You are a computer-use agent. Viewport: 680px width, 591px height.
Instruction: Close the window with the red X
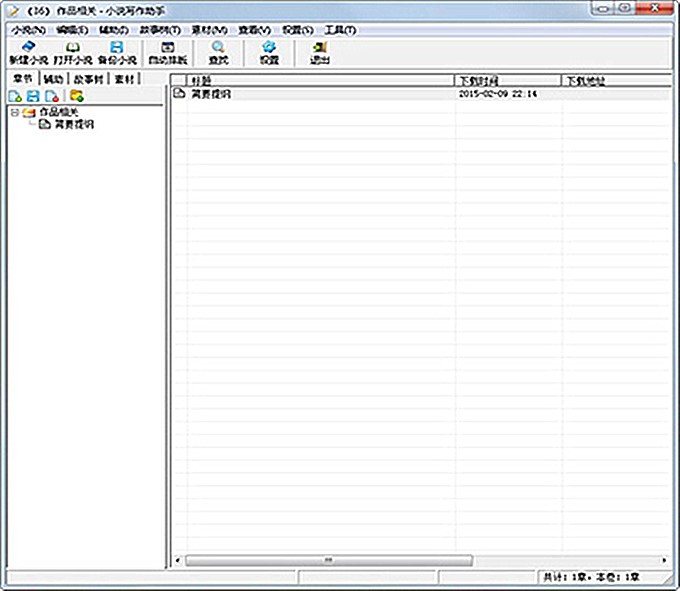click(x=654, y=9)
